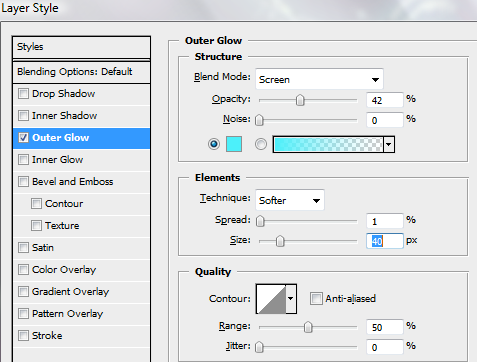The image size is (477, 362).
Task: Check the Anti-aliased option
Action: point(316,299)
